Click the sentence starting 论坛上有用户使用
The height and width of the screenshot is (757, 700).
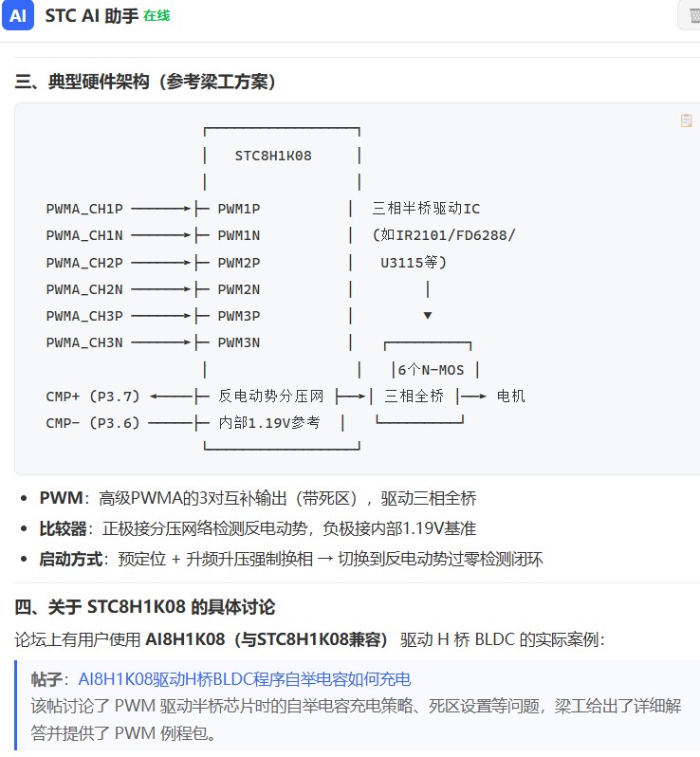click(309, 639)
